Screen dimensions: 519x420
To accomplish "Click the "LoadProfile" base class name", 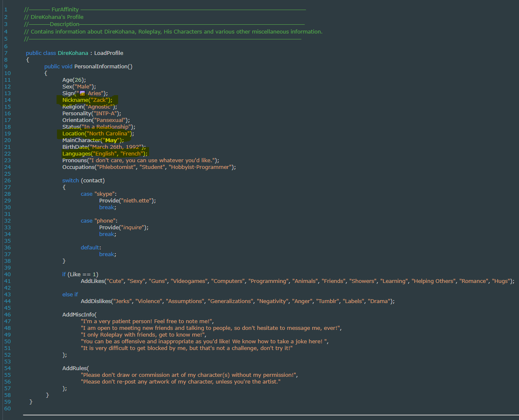I will click(x=108, y=53).
